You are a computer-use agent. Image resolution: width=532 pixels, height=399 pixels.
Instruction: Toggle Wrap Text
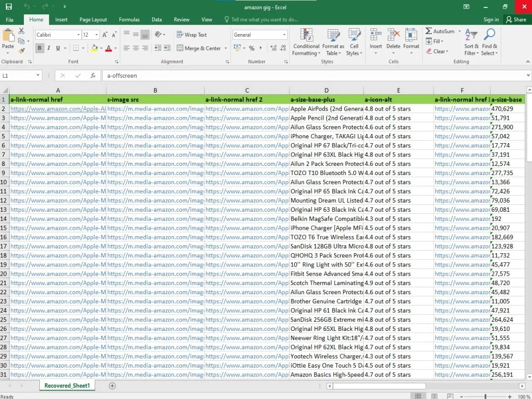[x=192, y=35]
